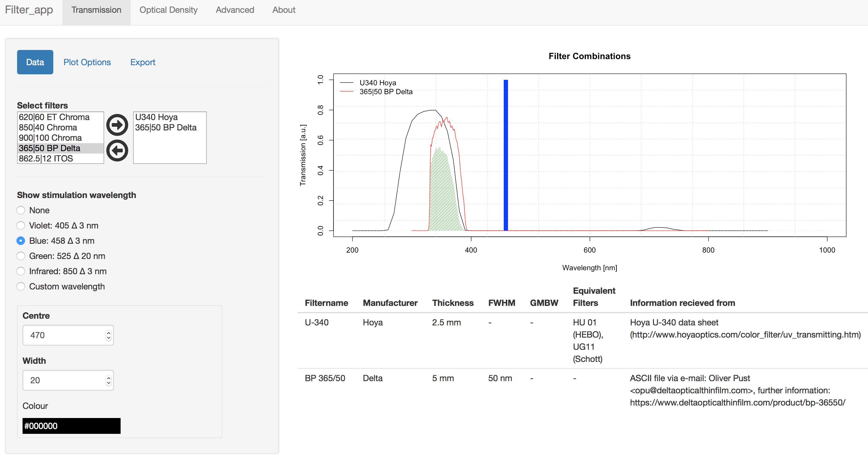Switch to Plot Options panel
This screenshot has width=868, height=457.
pyautogui.click(x=87, y=62)
